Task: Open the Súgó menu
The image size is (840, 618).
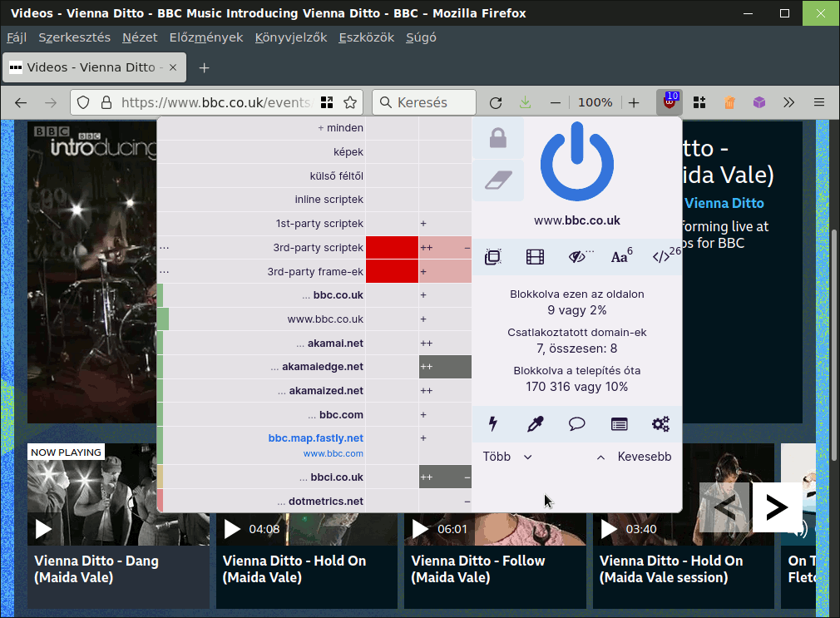Action: [421, 37]
